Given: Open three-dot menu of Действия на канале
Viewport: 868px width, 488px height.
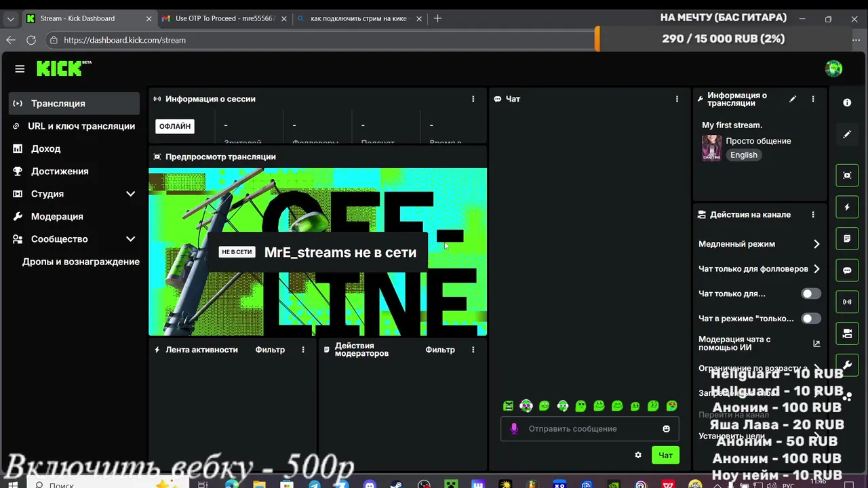Looking at the screenshot, I should coord(813,214).
